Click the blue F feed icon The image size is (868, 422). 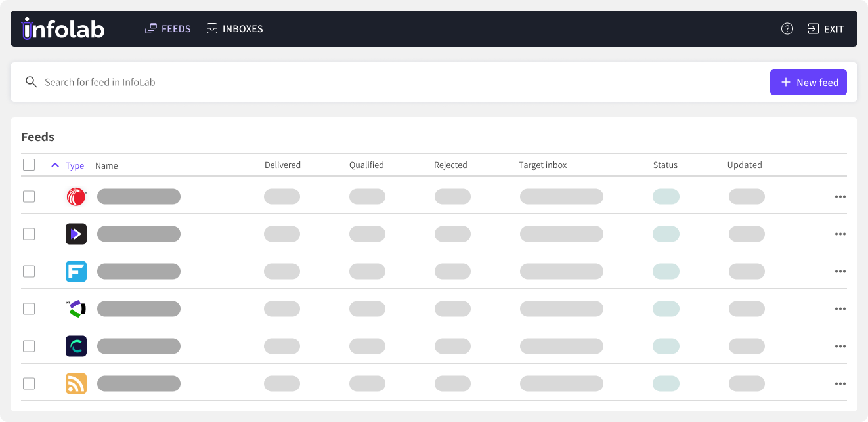click(76, 271)
